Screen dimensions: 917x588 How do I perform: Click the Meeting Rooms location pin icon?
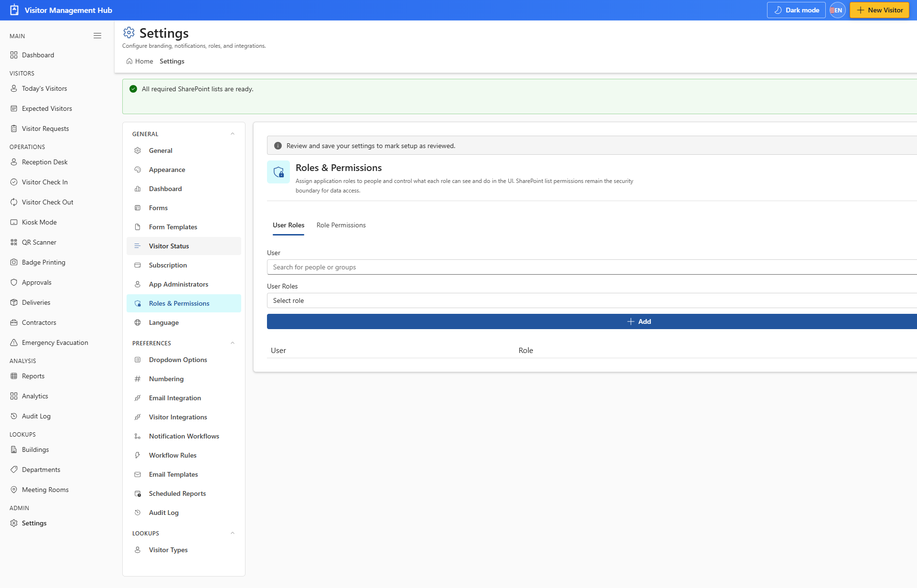pos(14,490)
